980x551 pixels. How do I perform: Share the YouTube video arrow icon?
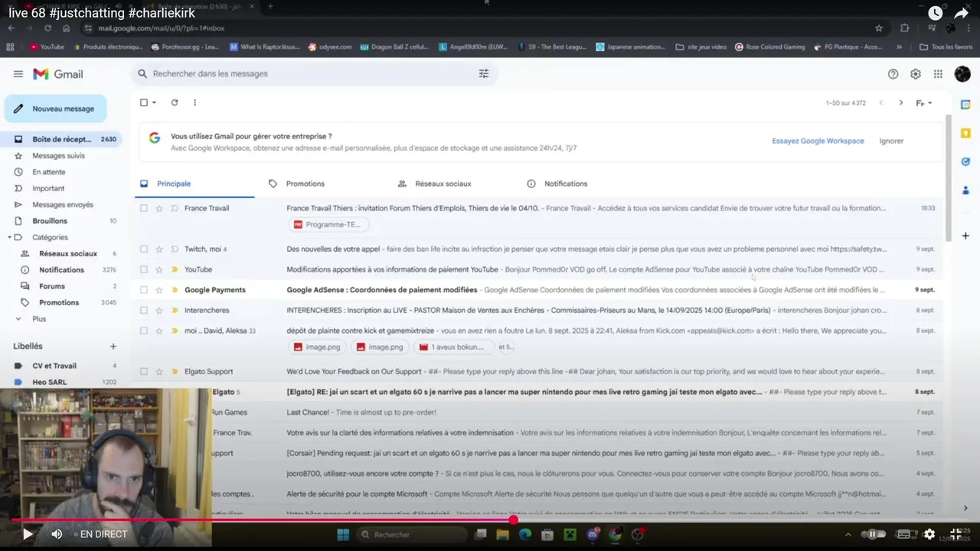click(961, 13)
